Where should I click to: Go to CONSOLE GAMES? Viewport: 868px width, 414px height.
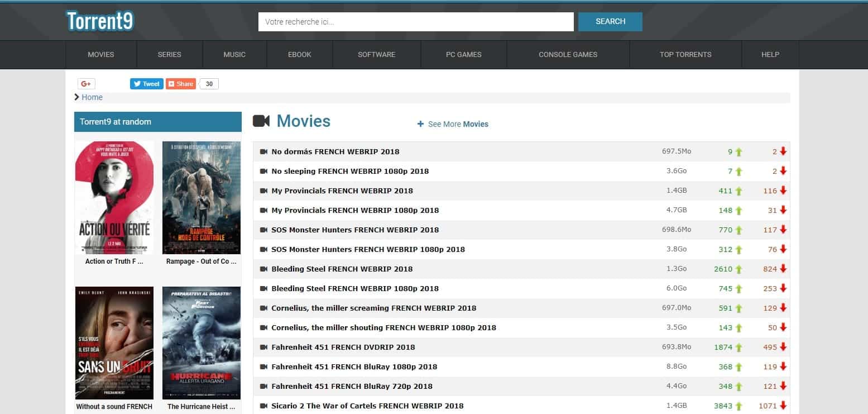(x=568, y=54)
